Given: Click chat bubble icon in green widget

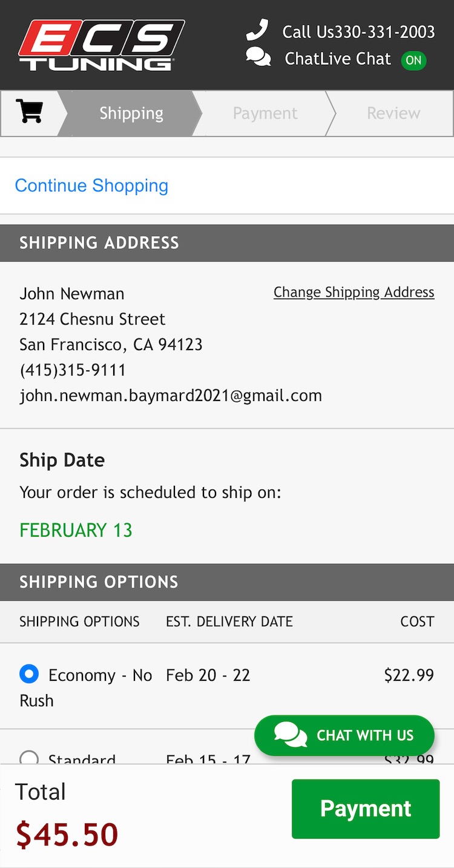Looking at the screenshot, I should pyautogui.click(x=291, y=735).
